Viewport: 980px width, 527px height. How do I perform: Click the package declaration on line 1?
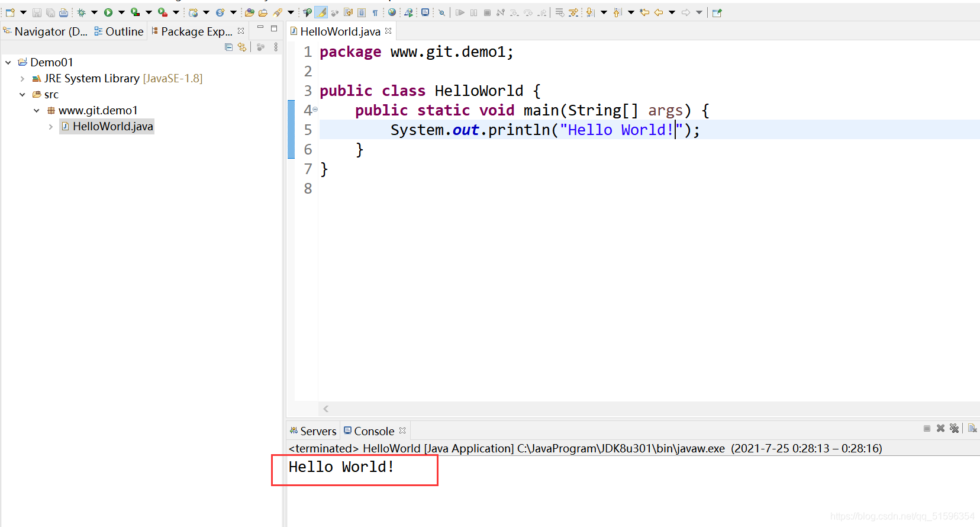pos(416,52)
